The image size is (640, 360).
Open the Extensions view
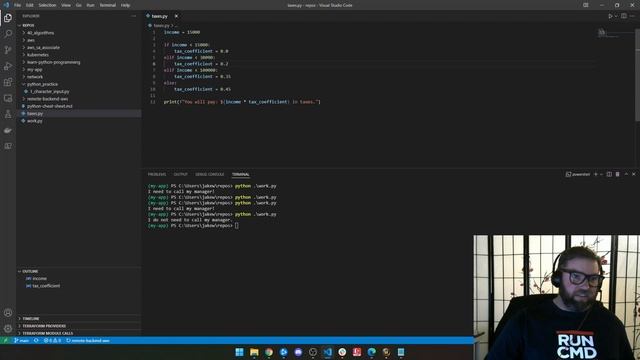[8, 82]
